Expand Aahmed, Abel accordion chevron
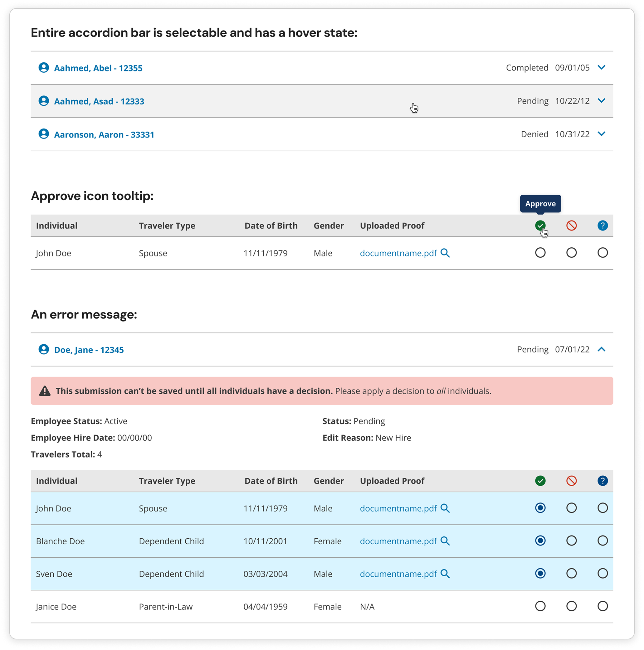Screen dimensions: 644x650 click(601, 67)
